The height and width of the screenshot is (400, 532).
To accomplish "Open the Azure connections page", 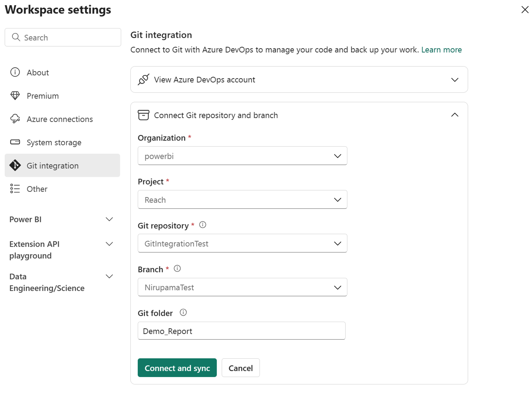I will point(60,119).
